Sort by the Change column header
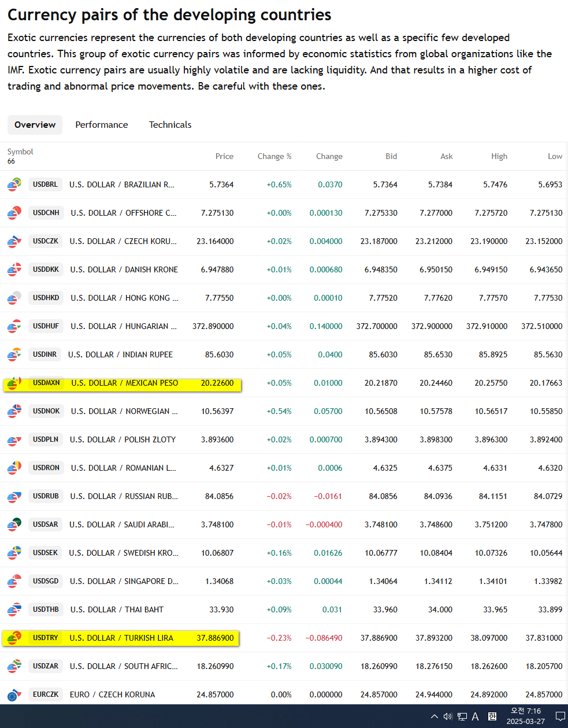The image size is (568, 728). coord(329,156)
